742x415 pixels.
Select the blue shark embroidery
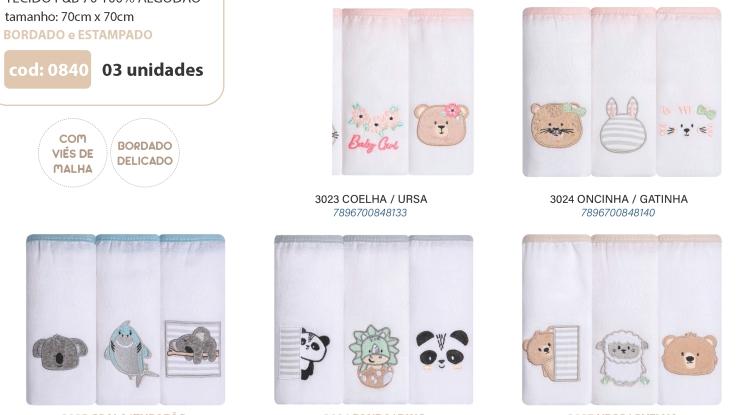(x=129, y=353)
